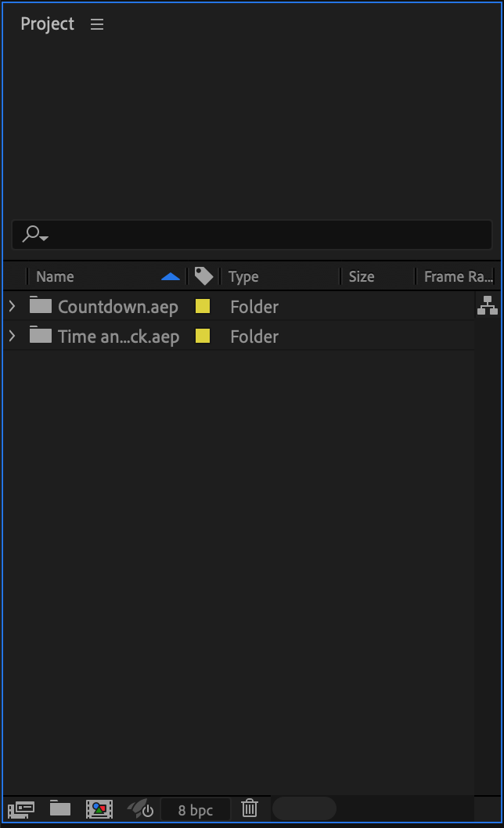Open the project flowchart view icon
The width and height of the screenshot is (504, 828).
(x=487, y=306)
